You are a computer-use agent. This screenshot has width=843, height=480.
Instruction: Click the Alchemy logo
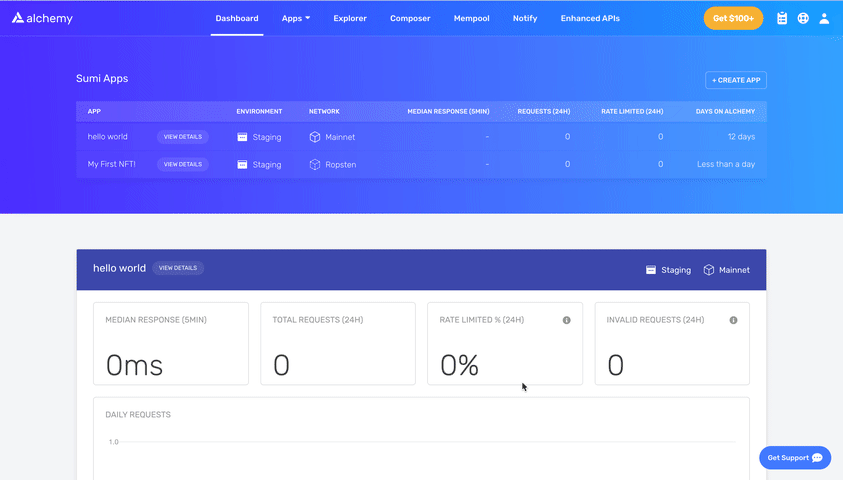(42, 18)
